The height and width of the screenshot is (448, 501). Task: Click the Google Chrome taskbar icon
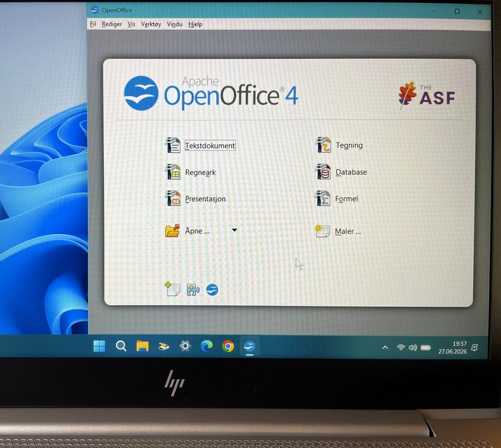point(228,346)
